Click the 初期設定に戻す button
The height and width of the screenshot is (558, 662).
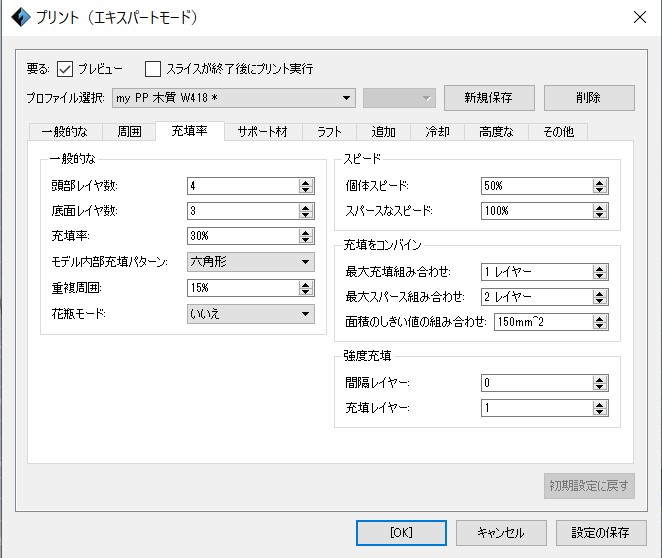point(589,486)
